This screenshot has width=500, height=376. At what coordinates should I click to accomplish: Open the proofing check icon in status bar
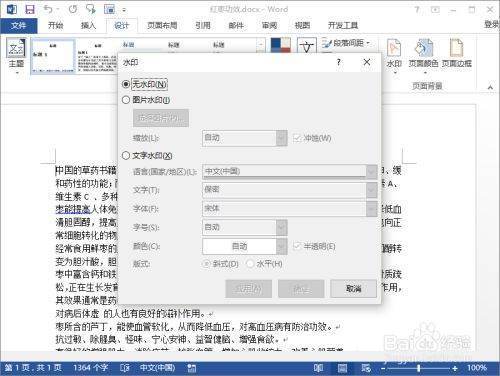(125, 368)
